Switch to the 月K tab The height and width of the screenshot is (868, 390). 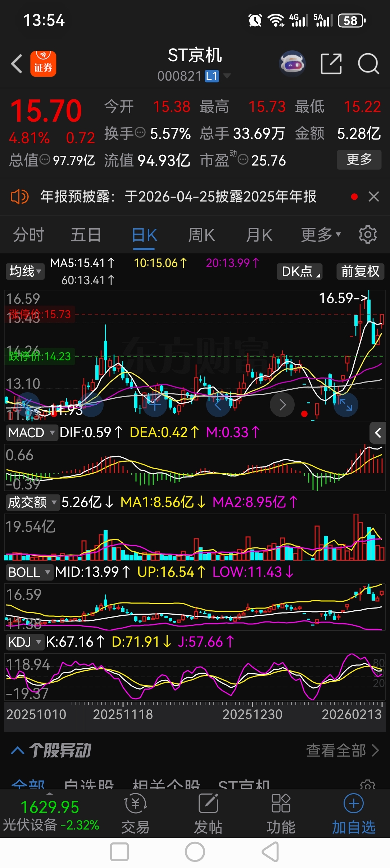coord(259,235)
